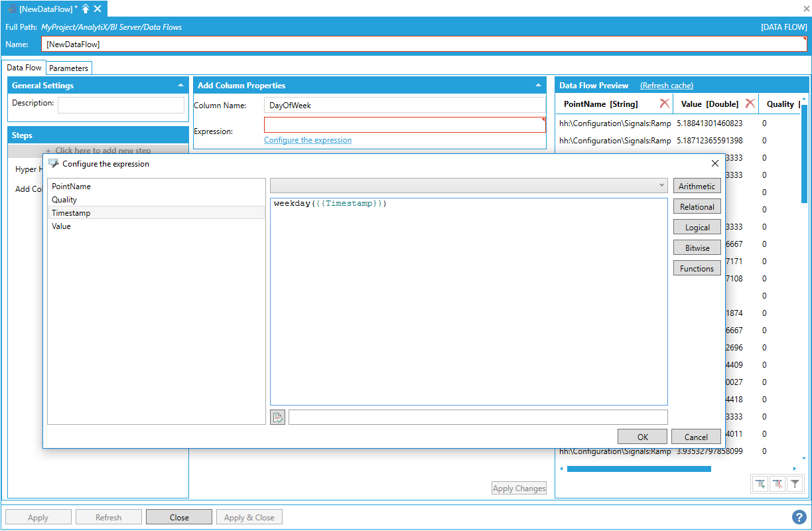The height and width of the screenshot is (531, 812).
Task: Delete the Value column using red X
Action: [x=750, y=104]
